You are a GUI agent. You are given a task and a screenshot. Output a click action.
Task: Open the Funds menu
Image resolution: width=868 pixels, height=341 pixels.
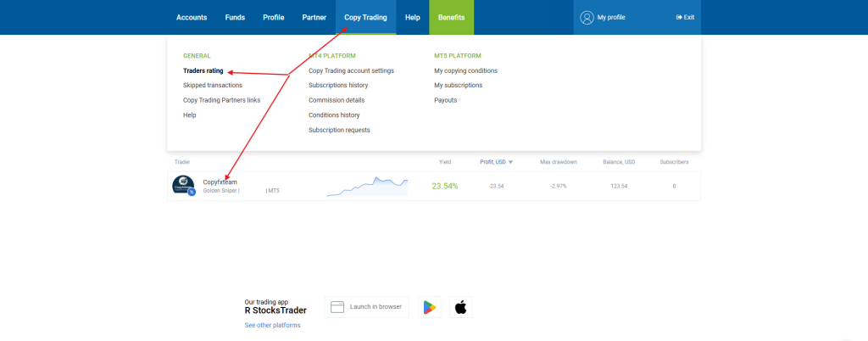pos(235,17)
